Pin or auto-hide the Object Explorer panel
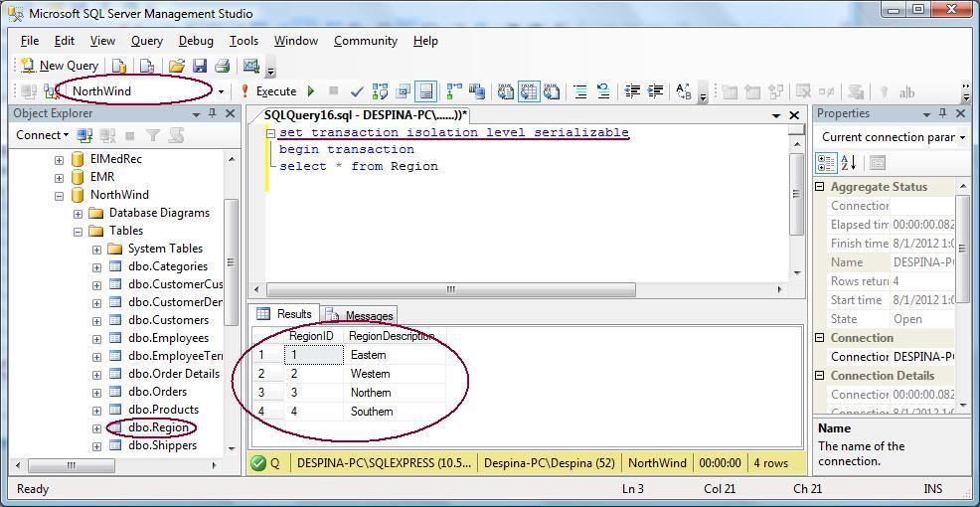The height and width of the screenshot is (507, 980). click(x=213, y=113)
